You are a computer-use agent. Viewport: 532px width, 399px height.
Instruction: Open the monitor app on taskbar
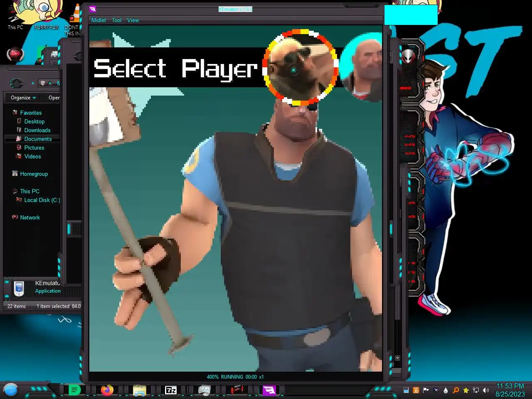[x=204, y=390]
